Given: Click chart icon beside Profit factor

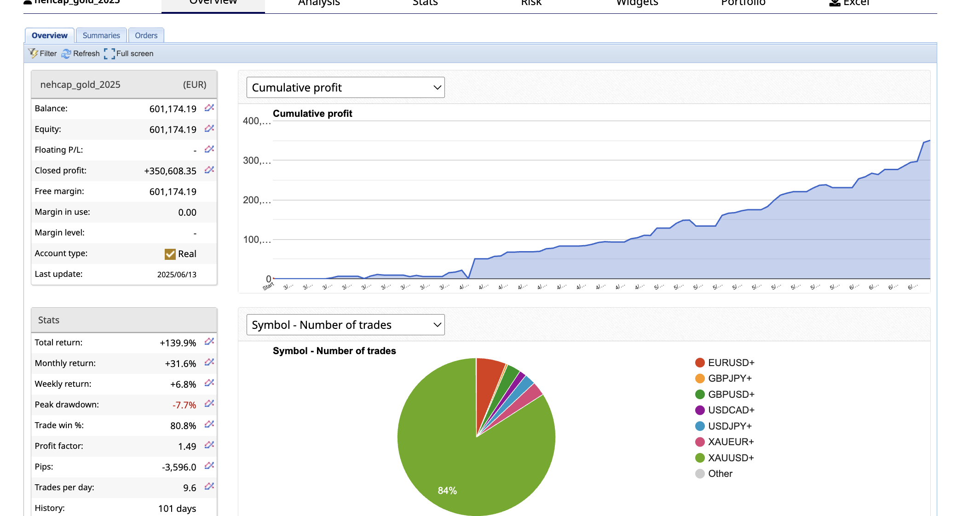Looking at the screenshot, I should click(x=209, y=445).
